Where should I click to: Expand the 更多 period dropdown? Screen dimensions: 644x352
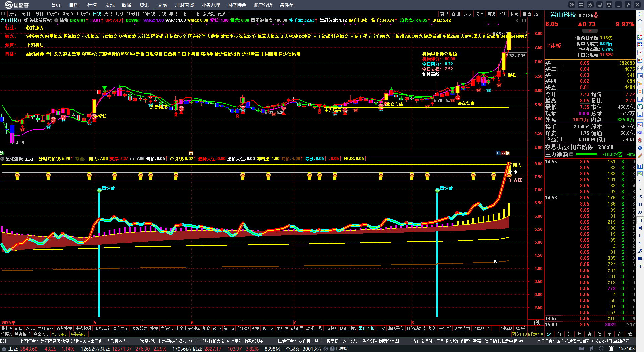pos(223,14)
